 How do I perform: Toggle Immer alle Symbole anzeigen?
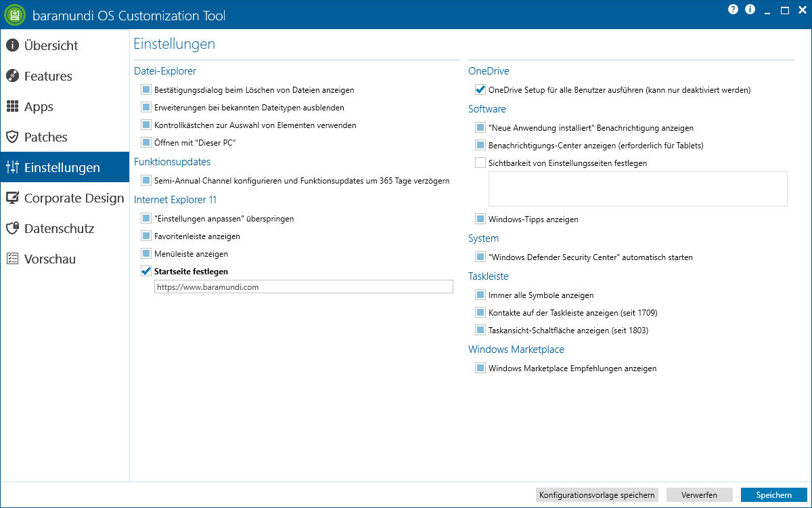480,295
